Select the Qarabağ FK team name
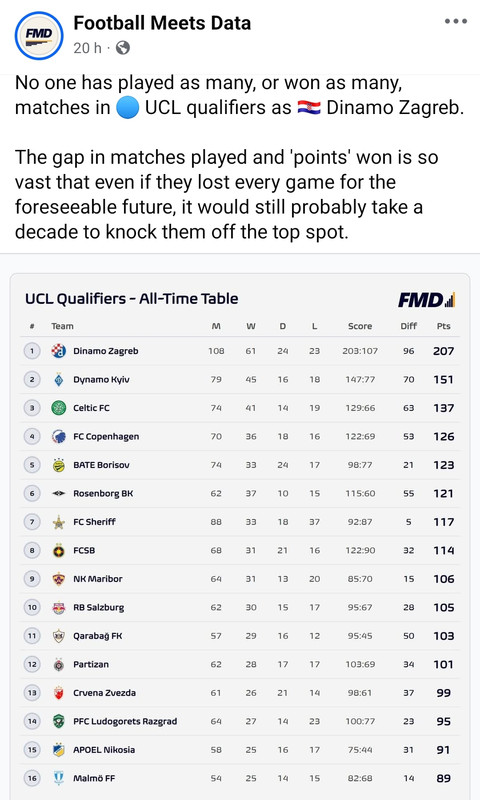 [x=98, y=636]
